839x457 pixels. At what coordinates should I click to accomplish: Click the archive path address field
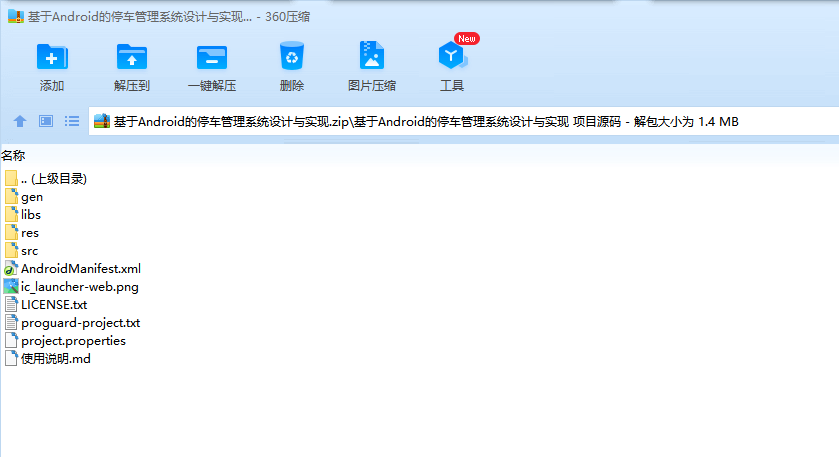tap(463, 121)
